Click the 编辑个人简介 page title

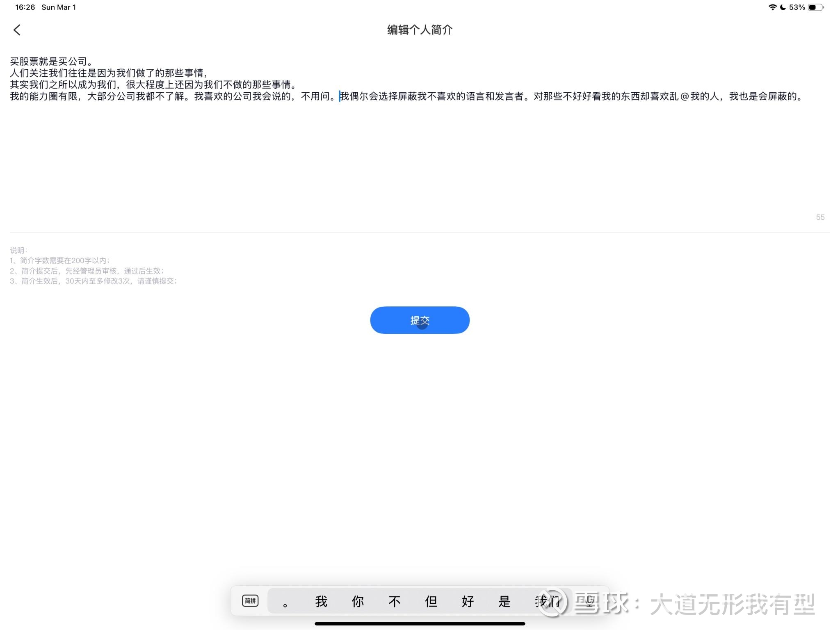[420, 30]
